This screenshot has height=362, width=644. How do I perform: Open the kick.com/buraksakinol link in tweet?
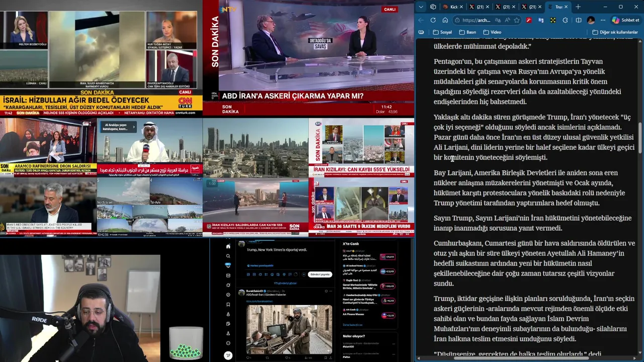260,301
